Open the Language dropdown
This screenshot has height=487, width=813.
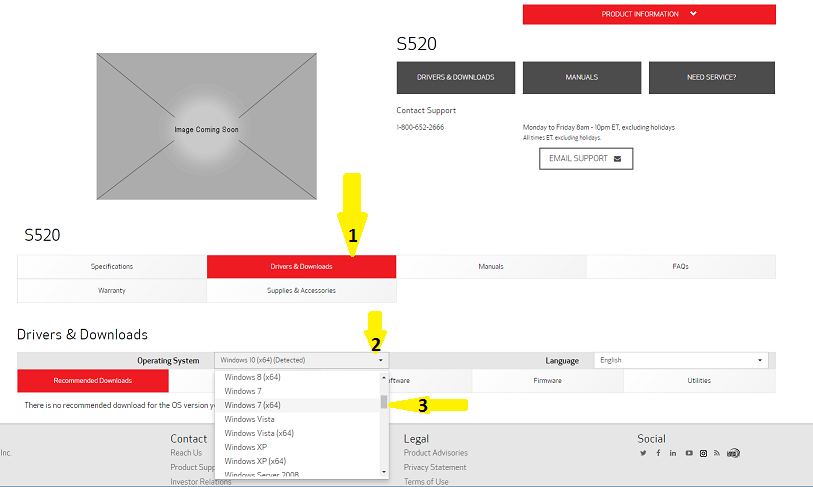(x=681, y=360)
